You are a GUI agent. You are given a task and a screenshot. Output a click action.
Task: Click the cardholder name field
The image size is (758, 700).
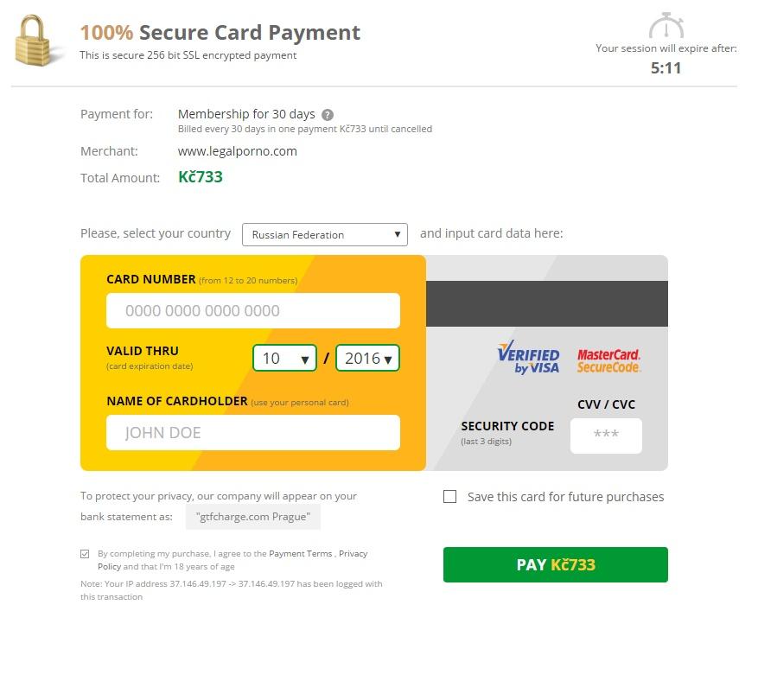coord(252,433)
